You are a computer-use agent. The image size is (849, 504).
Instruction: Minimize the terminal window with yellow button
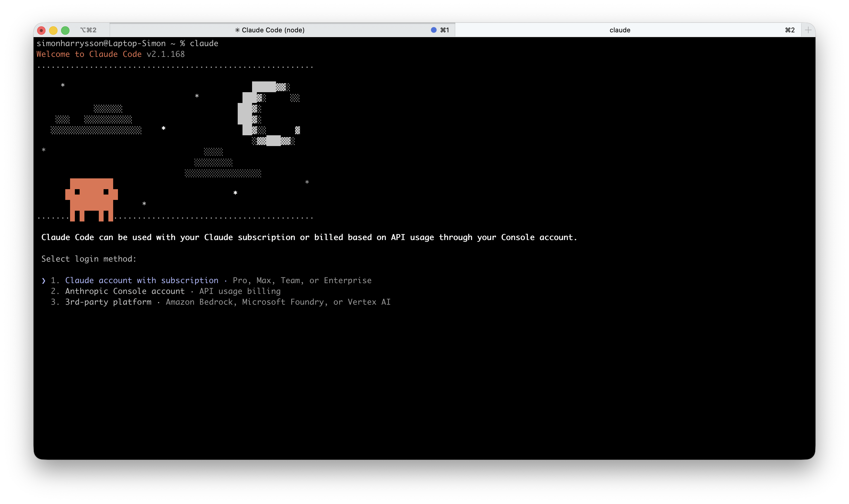coord(53,30)
